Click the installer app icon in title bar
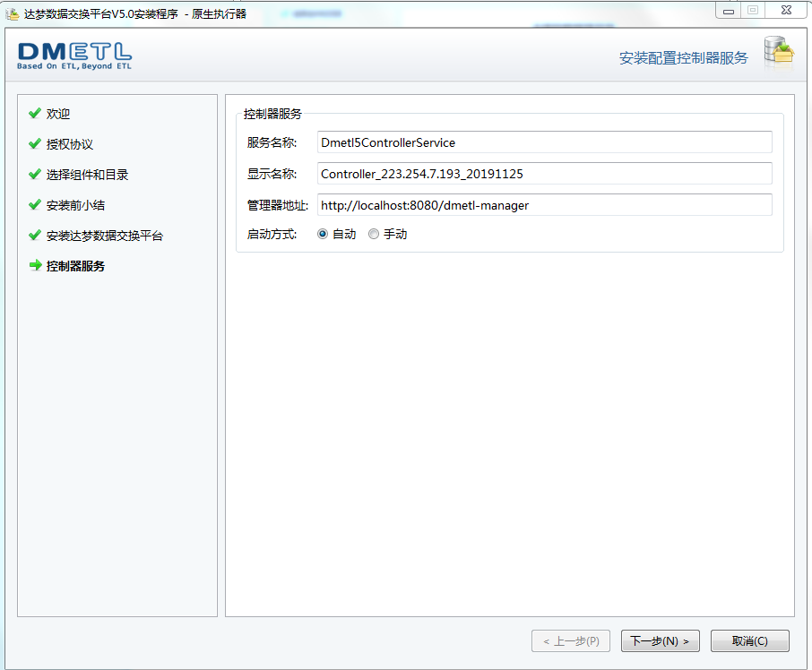The width and height of the screenshot is (812, 670). [x=13, y=13]
